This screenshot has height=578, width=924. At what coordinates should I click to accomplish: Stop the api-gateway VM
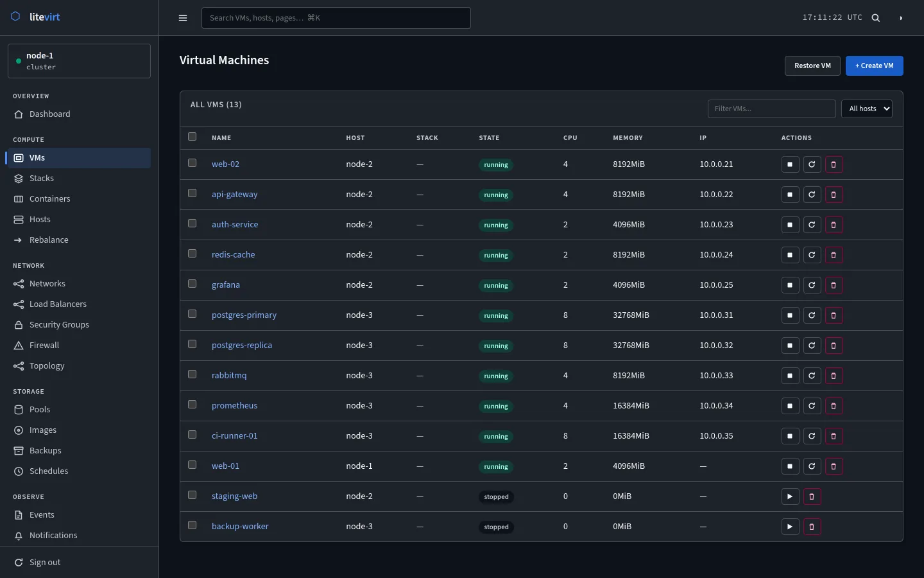point(790,195)
